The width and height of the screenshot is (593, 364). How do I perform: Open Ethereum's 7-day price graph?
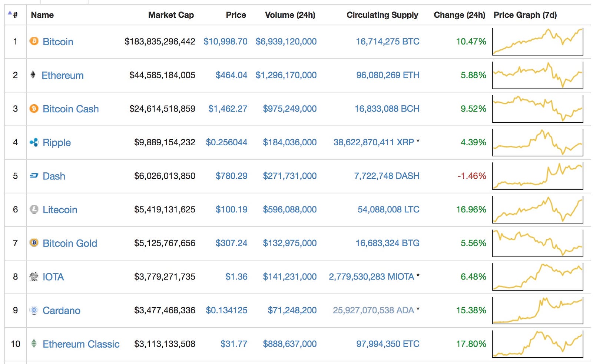tap(538, 75)
